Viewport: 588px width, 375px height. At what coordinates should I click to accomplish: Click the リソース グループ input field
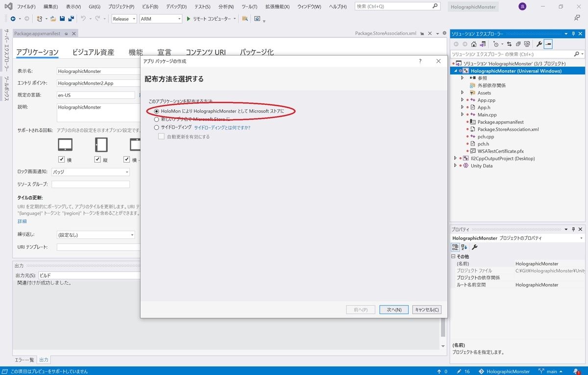(90, 184)
